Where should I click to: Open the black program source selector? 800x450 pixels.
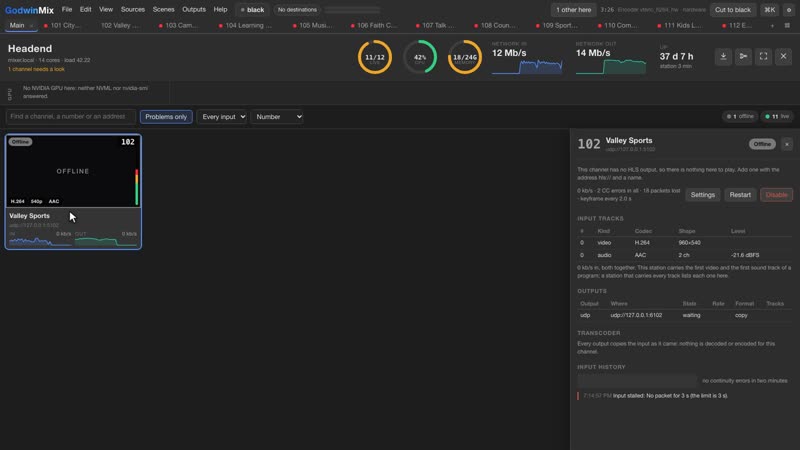pos(252,10)
